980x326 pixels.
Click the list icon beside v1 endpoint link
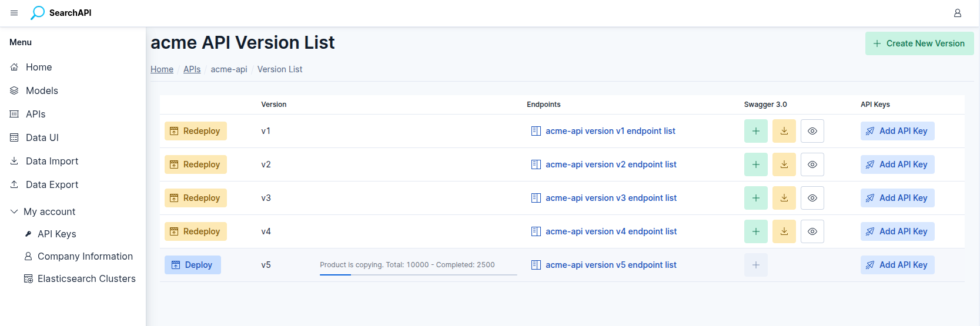point(536,131)
